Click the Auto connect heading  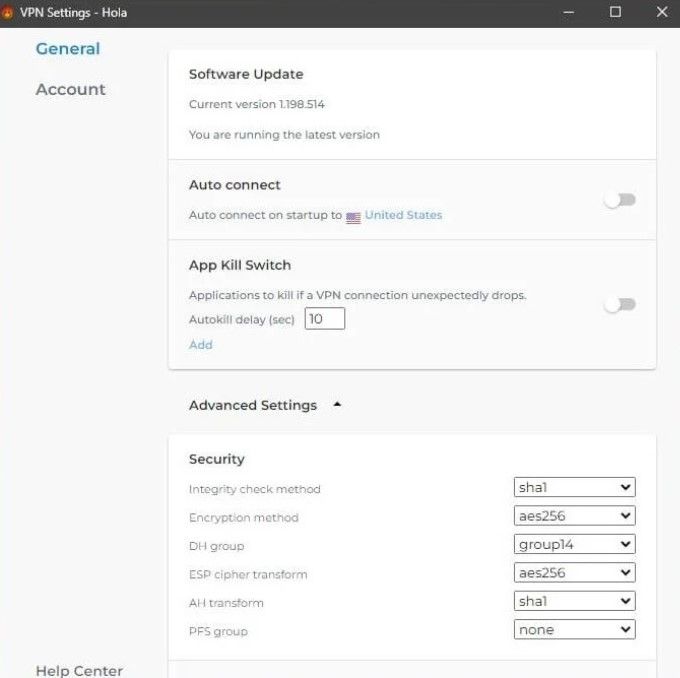[x=235, y=185]
